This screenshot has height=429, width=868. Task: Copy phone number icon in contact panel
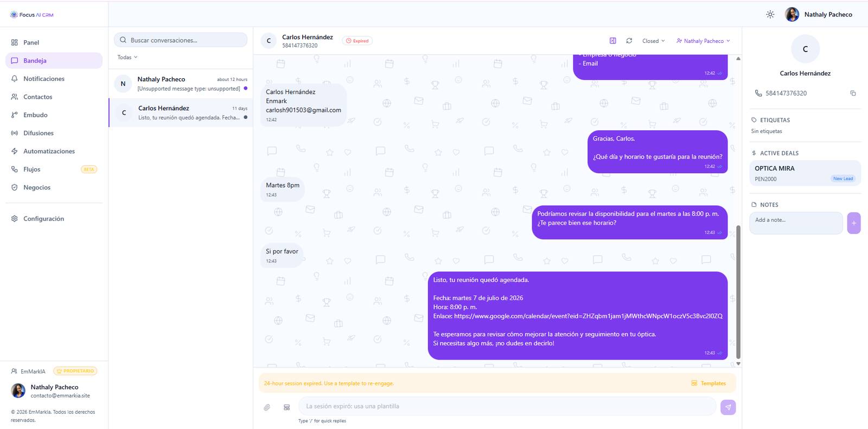(853, 93)
